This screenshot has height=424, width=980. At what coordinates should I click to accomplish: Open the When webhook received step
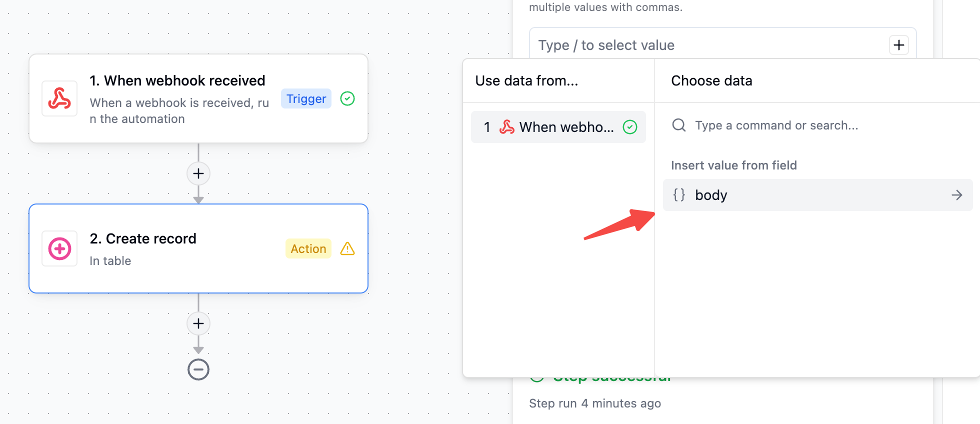pyautogui.click(x=177, y=80)
